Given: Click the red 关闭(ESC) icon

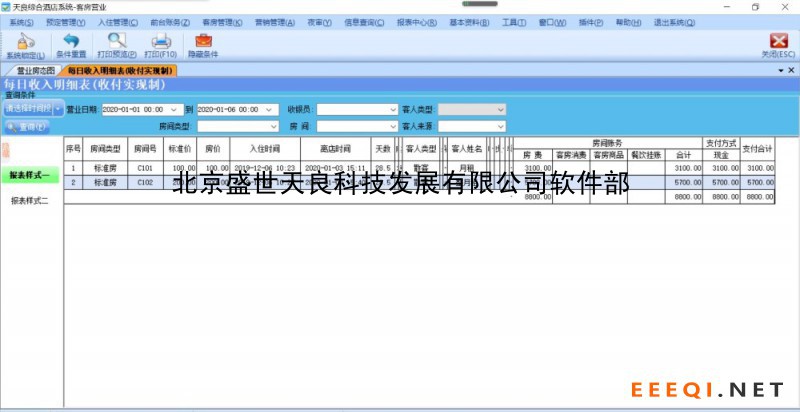Looking at the screenshot, I should click(x=777, y=42).
